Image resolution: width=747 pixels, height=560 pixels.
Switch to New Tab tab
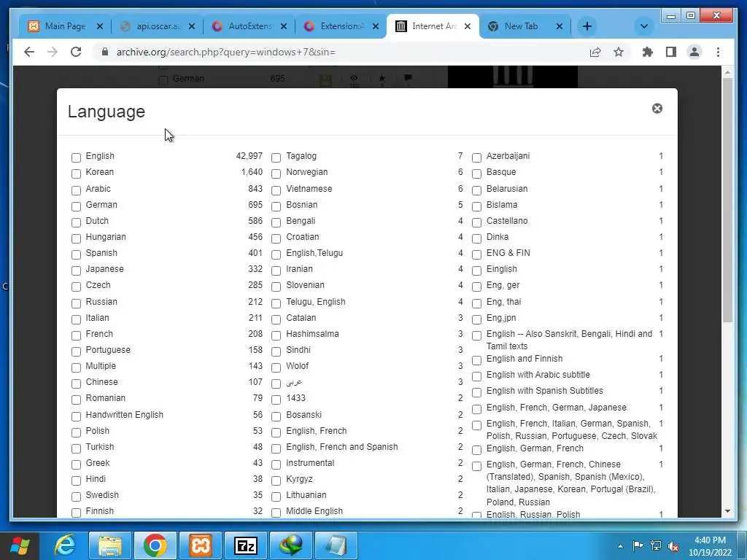[521, 26]
